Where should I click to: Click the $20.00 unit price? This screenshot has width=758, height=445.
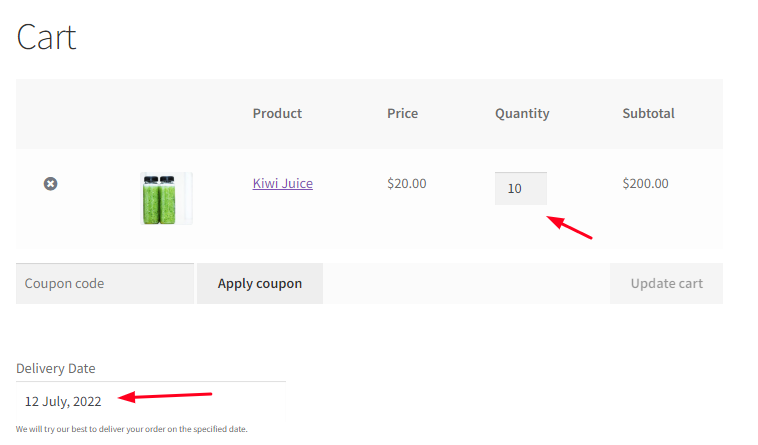(406, 184)
